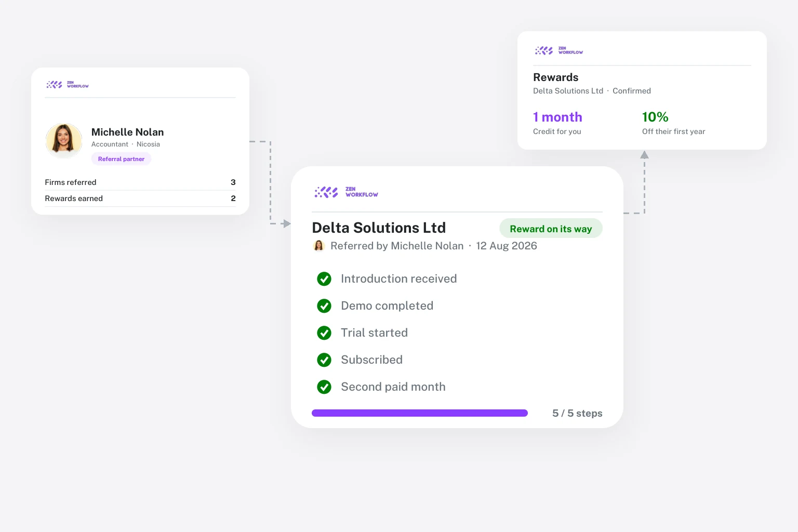Click the Demo completed step label
The height and width of the screenshot is (532, 798).
coord(387,306)
